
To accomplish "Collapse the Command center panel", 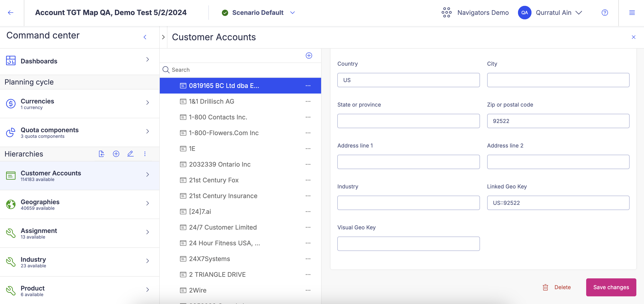I will click(x=145, y=37).
